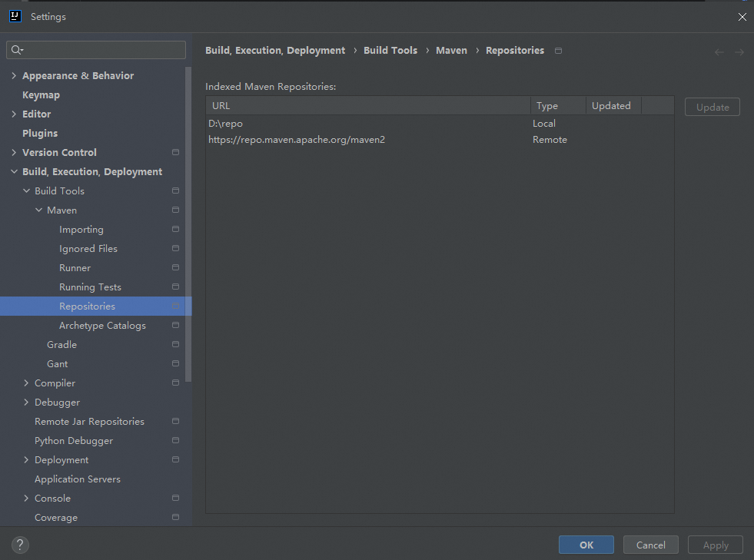Select Runner under Maven
The width and height of the screenshot is (754, 560).
coord(75,268)
